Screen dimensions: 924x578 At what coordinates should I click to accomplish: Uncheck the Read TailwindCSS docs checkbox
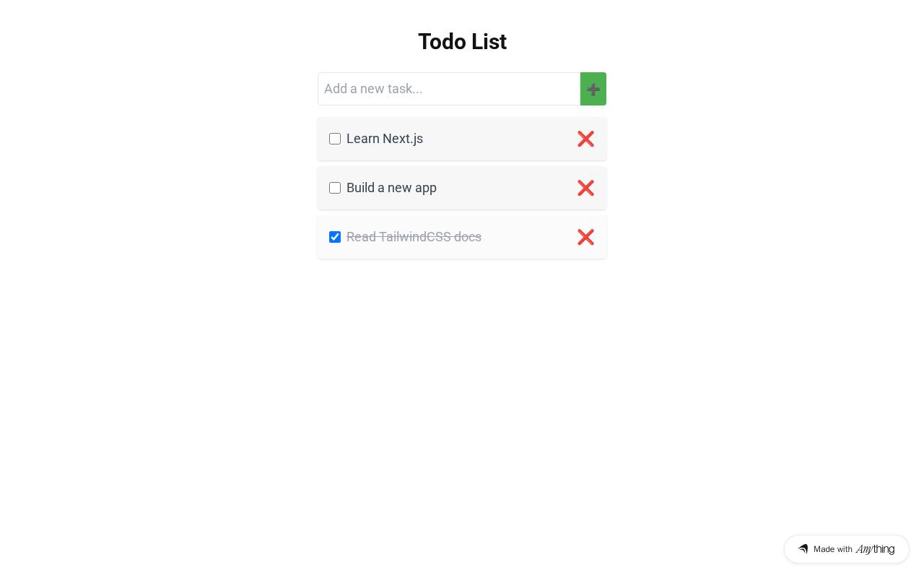tap(335, 237)
